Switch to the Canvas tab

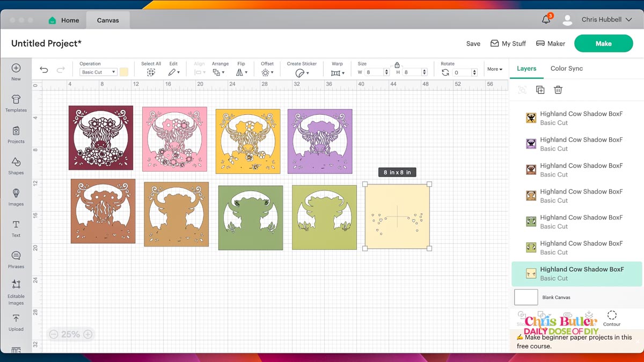coord(108,20)
